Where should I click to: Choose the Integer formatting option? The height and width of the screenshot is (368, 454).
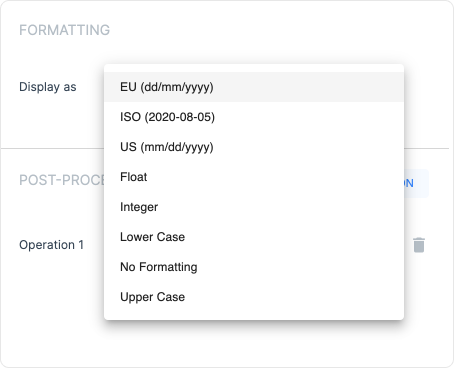point(254,207)
